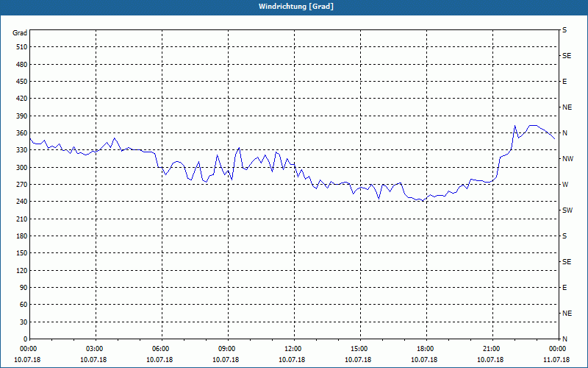Click the 15:00 time axis label
The image size is (588, 368).
pos(359,349)
